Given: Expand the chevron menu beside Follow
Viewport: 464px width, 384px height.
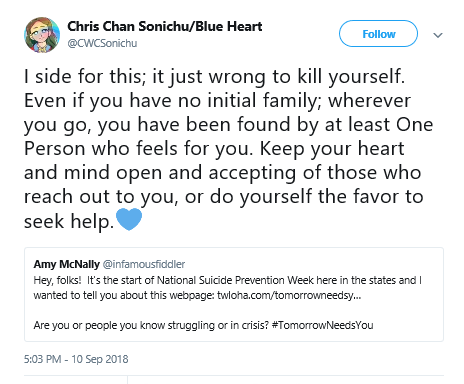Looking at the screenshot, I should [438, 35].
